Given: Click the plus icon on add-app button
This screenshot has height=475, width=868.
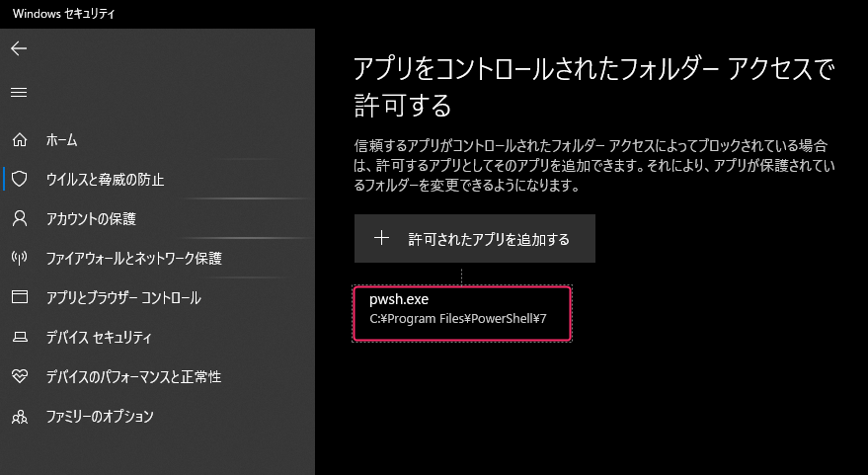Looking at the screenshot, I should pos(381,239).
